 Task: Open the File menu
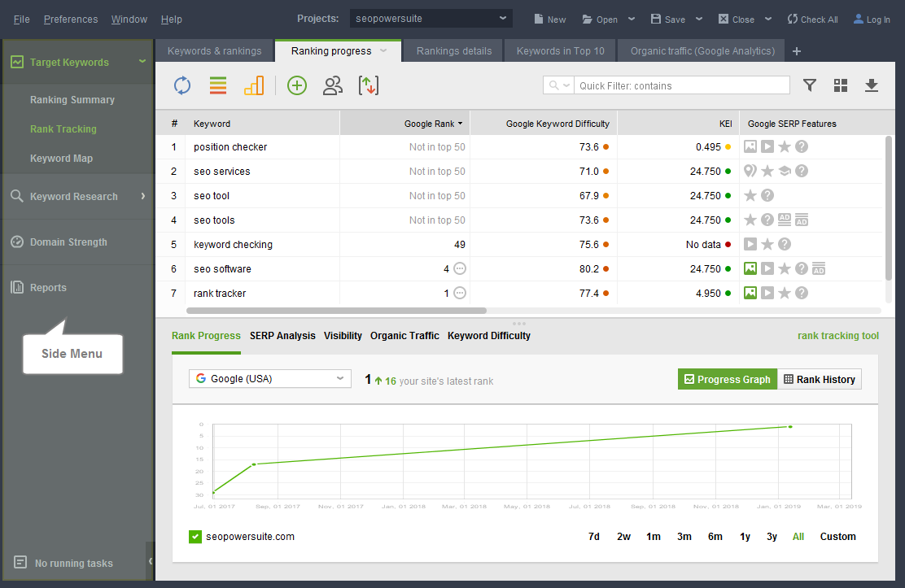(x=22, y=19)
